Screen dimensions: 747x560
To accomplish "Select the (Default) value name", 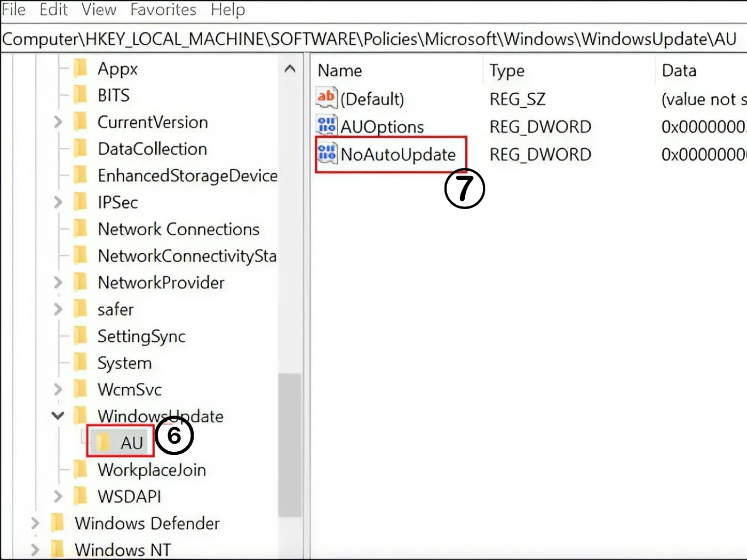I will coord(372,99).
